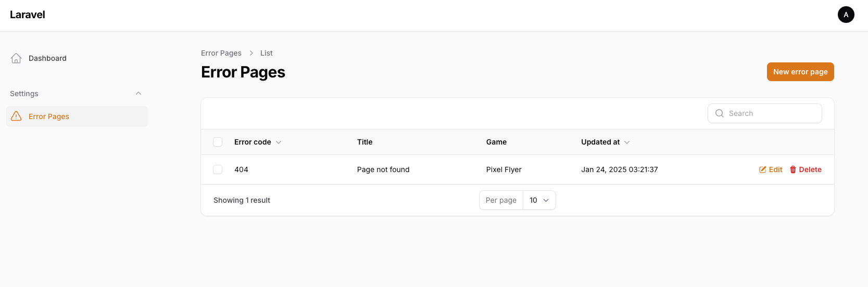Open the Page not found title cell

coord(383,169)
